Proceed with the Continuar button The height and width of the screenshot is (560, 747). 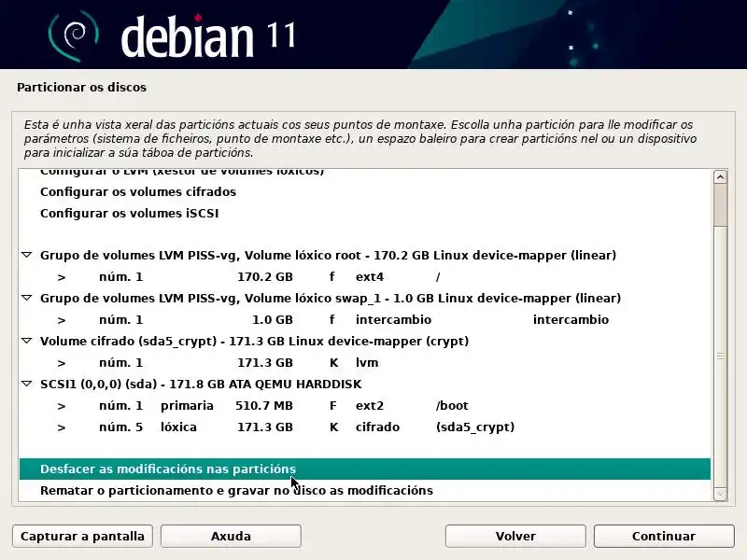point(664,536)
